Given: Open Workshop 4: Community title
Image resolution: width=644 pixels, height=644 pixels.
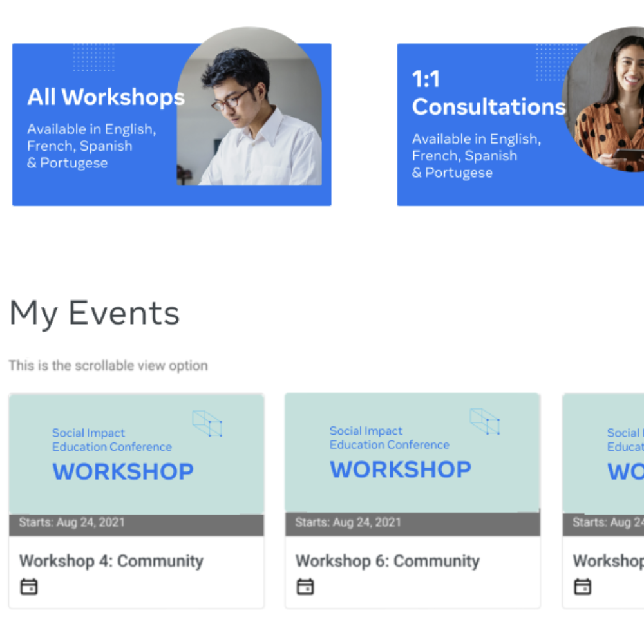Looking at the screenshot, I should (111, 561).
